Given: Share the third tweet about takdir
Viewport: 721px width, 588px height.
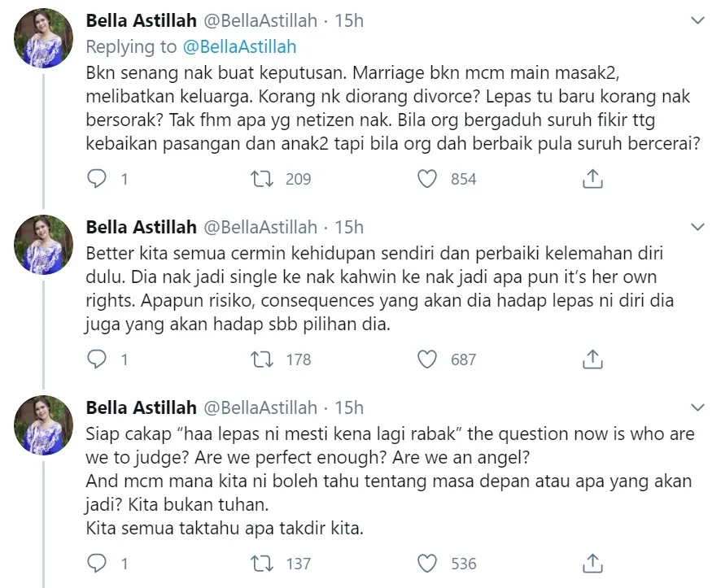Looking at the screenshot, I should (593, 563).
